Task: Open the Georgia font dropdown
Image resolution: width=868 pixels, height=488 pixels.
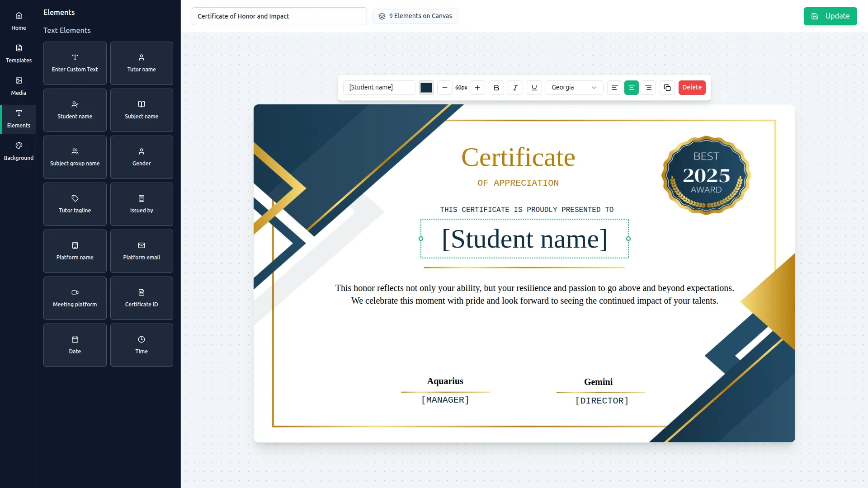Action: 574,88
